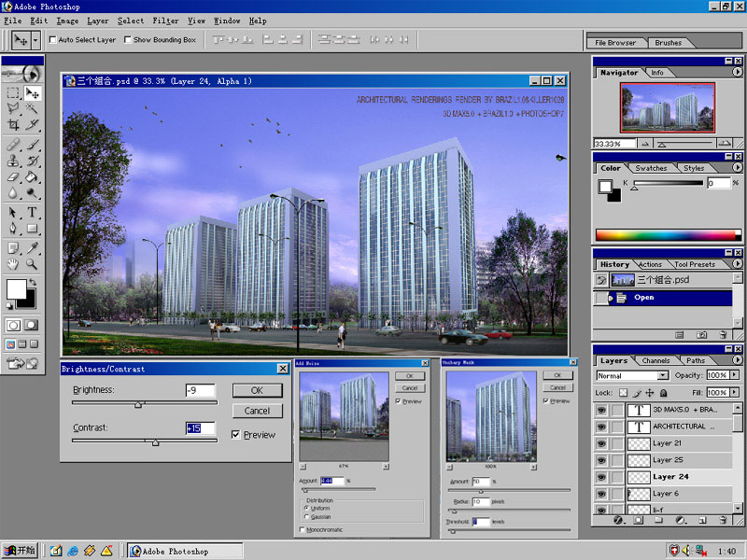Open the Image menu
The height and width of the screenshot is (560, 747).
point(67,21)
